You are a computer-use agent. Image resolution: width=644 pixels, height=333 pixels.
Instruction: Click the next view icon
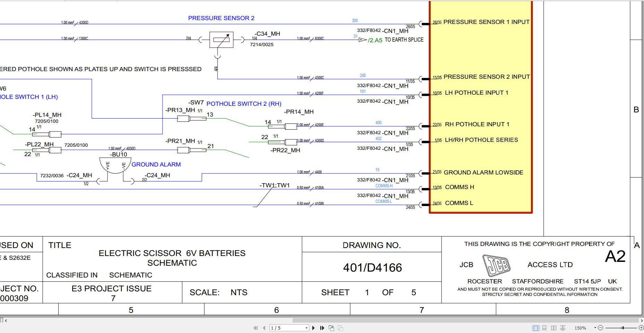[x=340, y=328]
